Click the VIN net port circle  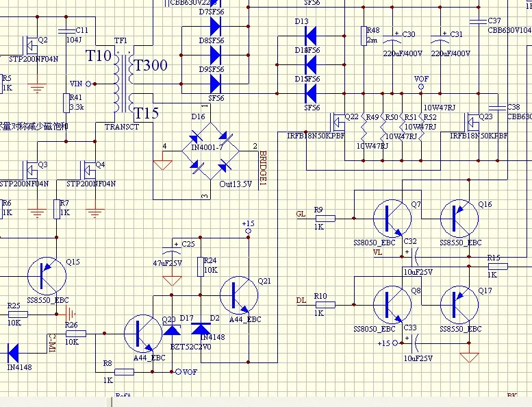coord(88,84)
